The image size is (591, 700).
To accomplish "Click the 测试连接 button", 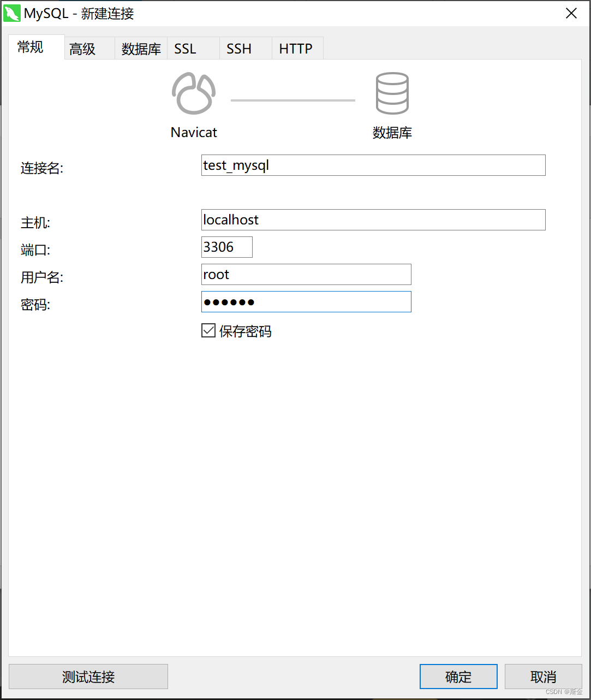I will tap(88, 677).
